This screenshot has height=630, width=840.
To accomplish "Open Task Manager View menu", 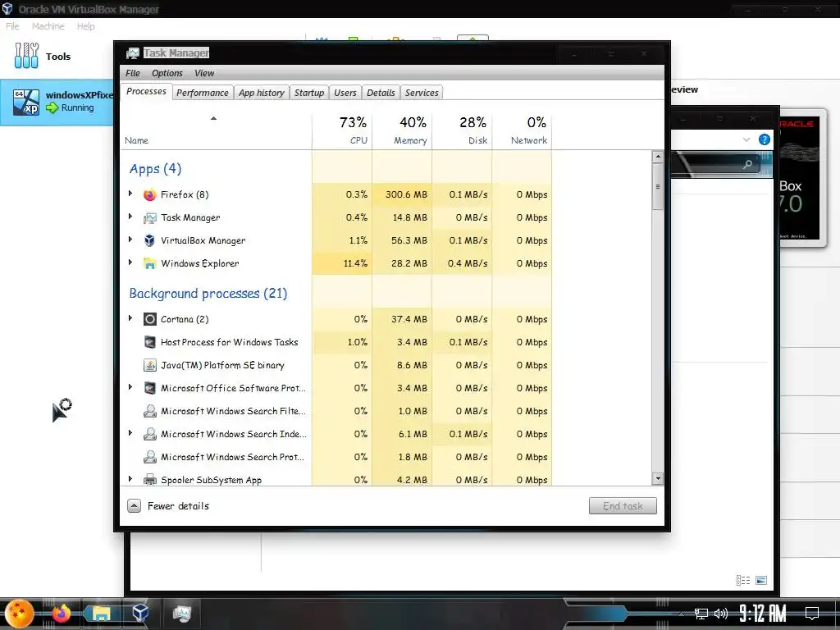I will pos(204,73).
